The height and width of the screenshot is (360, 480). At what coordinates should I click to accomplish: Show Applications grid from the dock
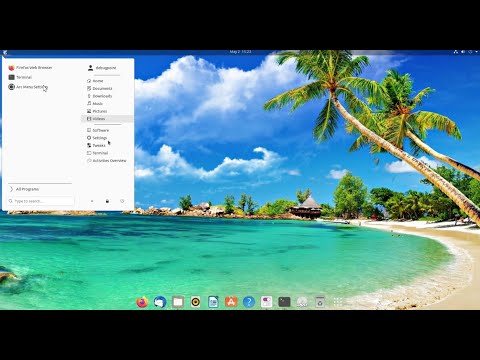(x=338, y=302)
